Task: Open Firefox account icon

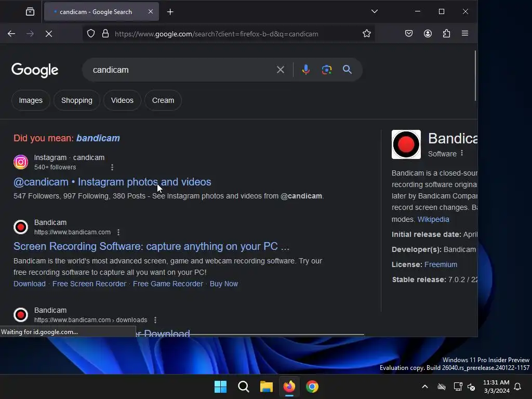Action: coord(428,33)
